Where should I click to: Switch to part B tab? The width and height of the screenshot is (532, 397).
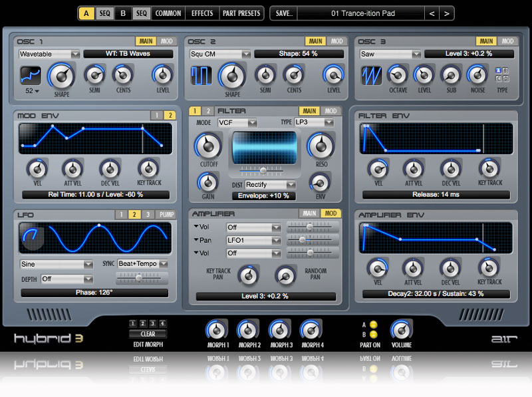123,13
